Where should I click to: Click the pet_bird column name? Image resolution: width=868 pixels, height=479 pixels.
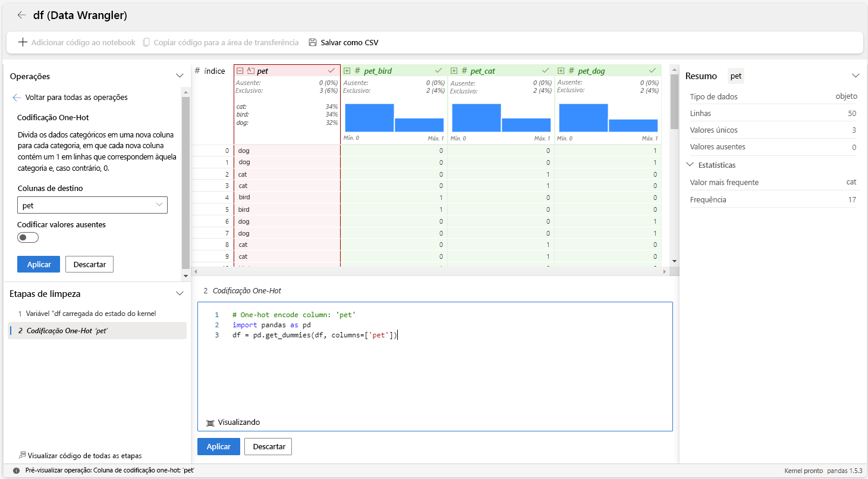coord(378,71)
